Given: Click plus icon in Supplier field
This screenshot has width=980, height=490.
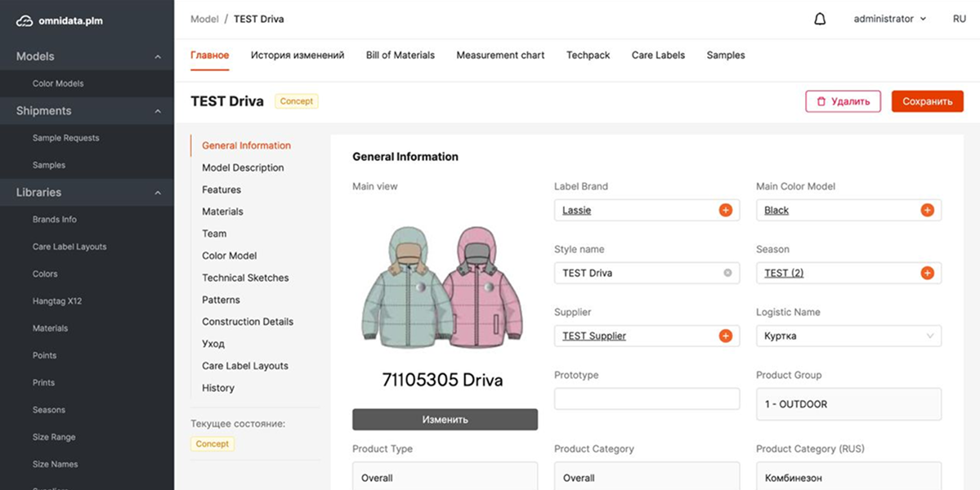Looking at the screenshot, I should (x=725, y=336).
